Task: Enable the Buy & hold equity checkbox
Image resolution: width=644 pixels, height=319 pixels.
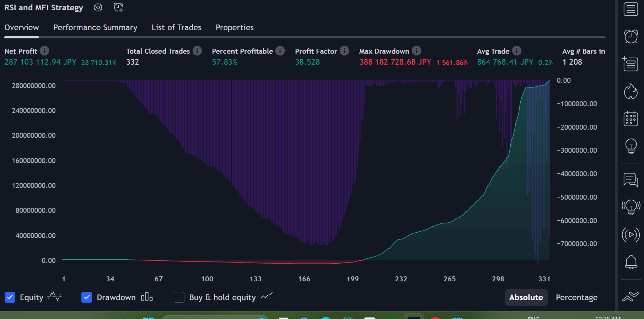Action: coord(179,297)
